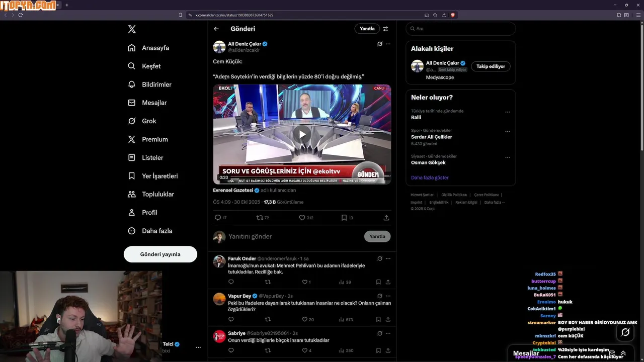This screenshot has width=644, height=362.
Task: Repost Faruk Onder's reply
Action: [x=268, y=282]
